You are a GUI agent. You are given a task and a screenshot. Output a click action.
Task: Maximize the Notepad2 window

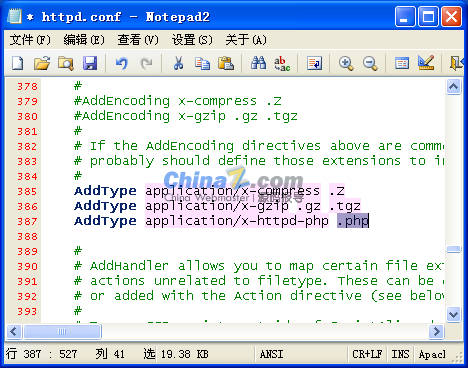click(x=428, y=16)
